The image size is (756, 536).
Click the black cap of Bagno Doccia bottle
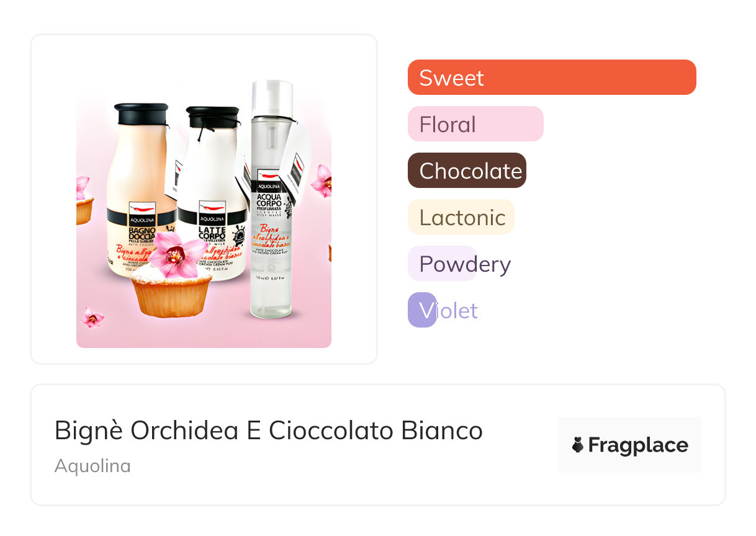coord(142,114)
